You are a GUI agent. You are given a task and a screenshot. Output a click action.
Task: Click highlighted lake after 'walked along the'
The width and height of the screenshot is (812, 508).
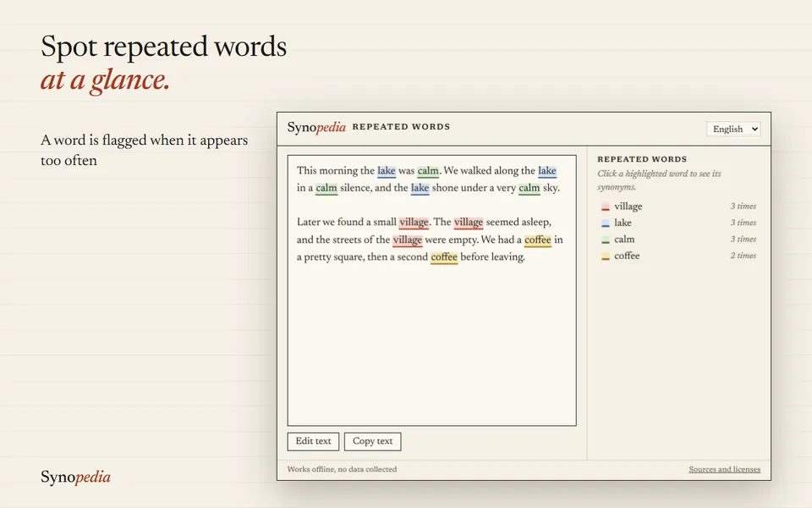(x=547, y=170)
